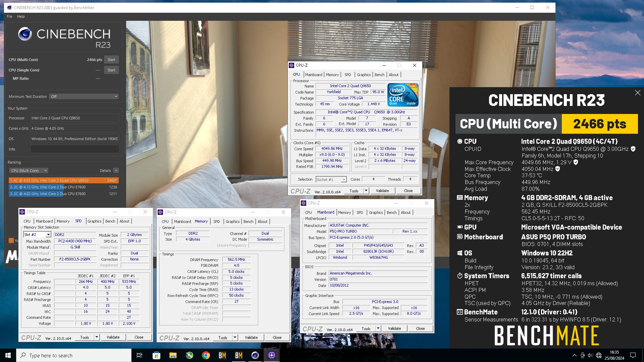Image resolution: width=644 pixels, height=362 pixels.
Task: Switch to Mainboard tab in CPU-Z CPU window
Action: point(314,75)
